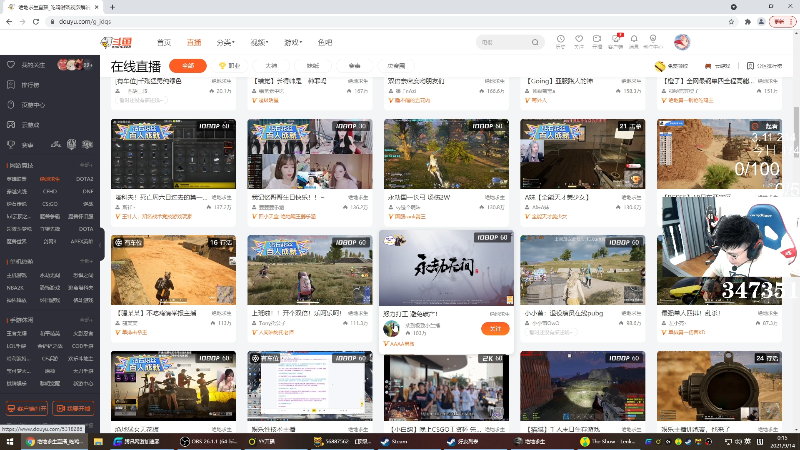The width and height of the screenshot is (800, 450).
Task: Switch to OBS in taskbar
Action: click(x=209, y=441)
